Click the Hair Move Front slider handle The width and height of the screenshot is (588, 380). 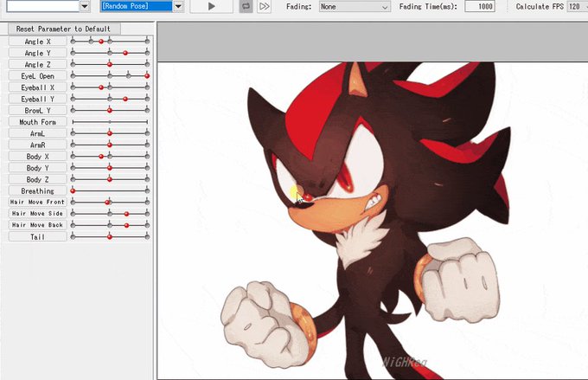107,203
